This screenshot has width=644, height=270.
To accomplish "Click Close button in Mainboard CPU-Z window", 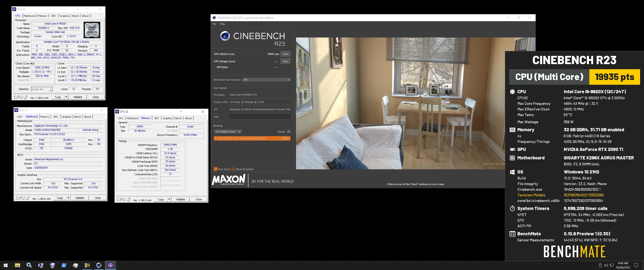I will [98, 198].
